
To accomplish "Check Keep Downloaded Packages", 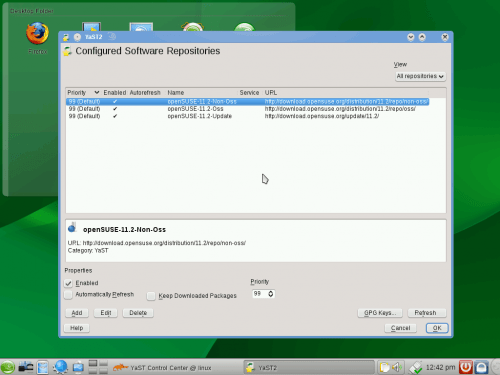I will (x=151, y=296).
